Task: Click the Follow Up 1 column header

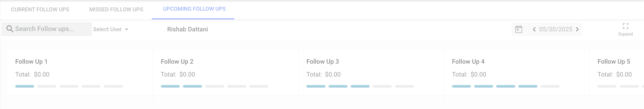Action: 31,62
